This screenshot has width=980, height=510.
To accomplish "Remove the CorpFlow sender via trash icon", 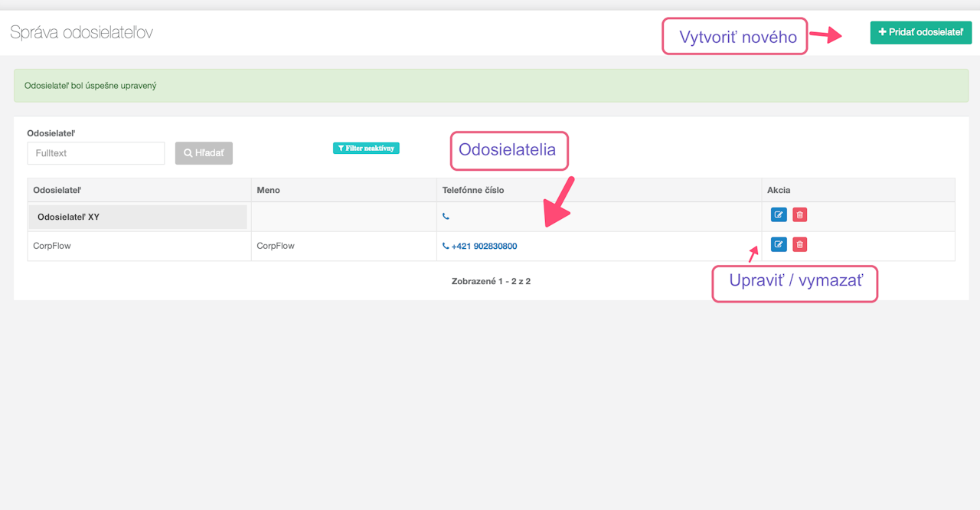I will pos(799,245).
